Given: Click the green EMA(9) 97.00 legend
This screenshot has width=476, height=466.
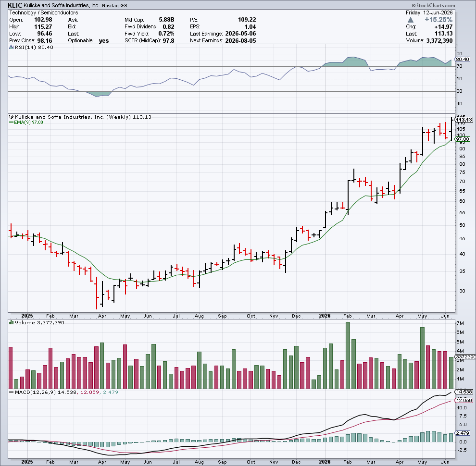Looking at the screenshot, I should [26, 122].
